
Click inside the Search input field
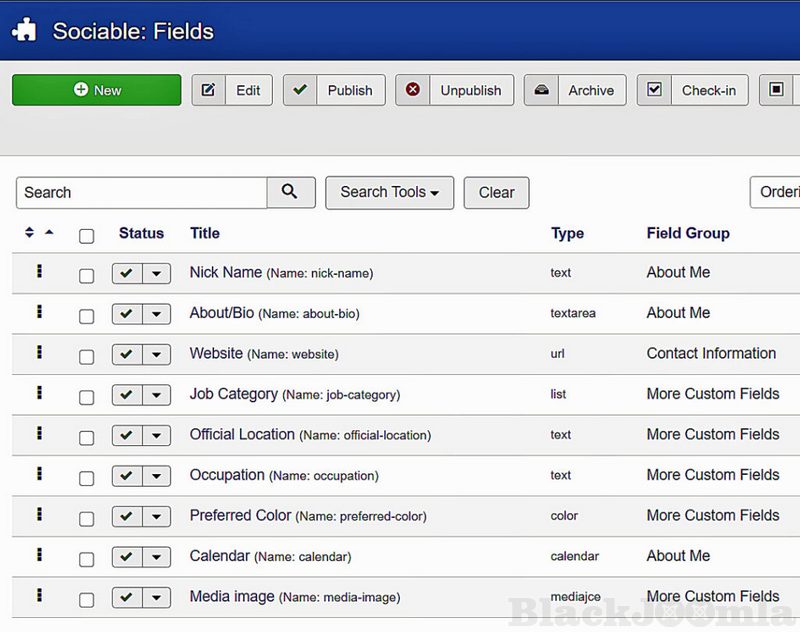pos(140,192)
